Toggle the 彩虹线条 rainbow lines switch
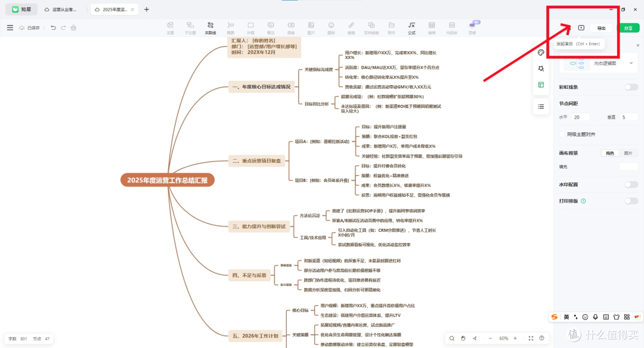Image resolution: width=644 pixels, height=348 pixels. coord(631,87)
